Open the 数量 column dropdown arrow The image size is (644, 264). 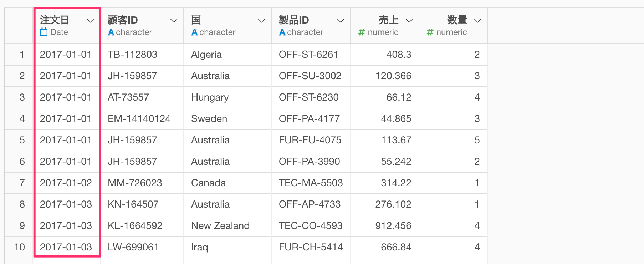(x=477, y=21)
